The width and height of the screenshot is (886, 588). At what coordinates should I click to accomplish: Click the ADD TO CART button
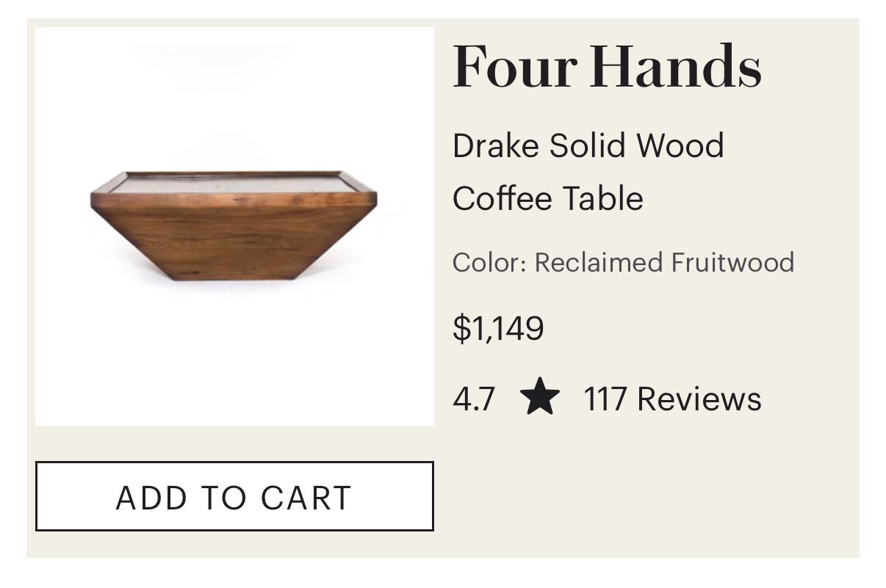click(234, 496)
